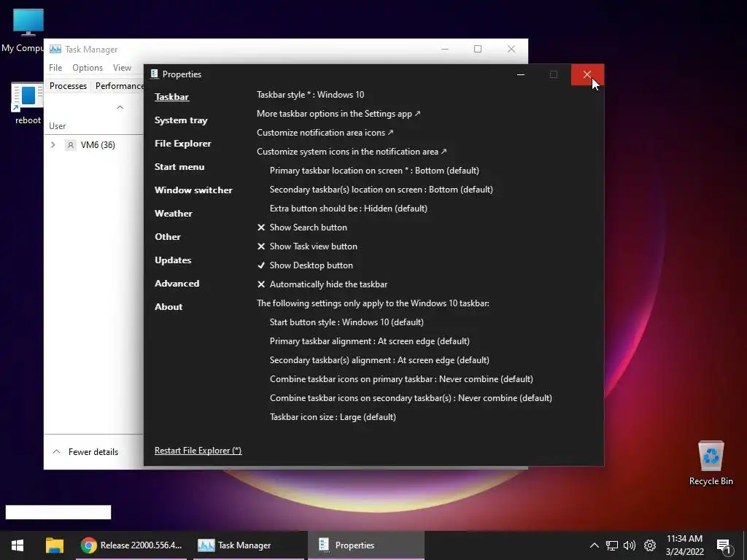The height and width of the screenshot is (560, 747).
Task: Switch to Task Manager on the taskbar
Action: pyautogui.click(x=248, y=545)
